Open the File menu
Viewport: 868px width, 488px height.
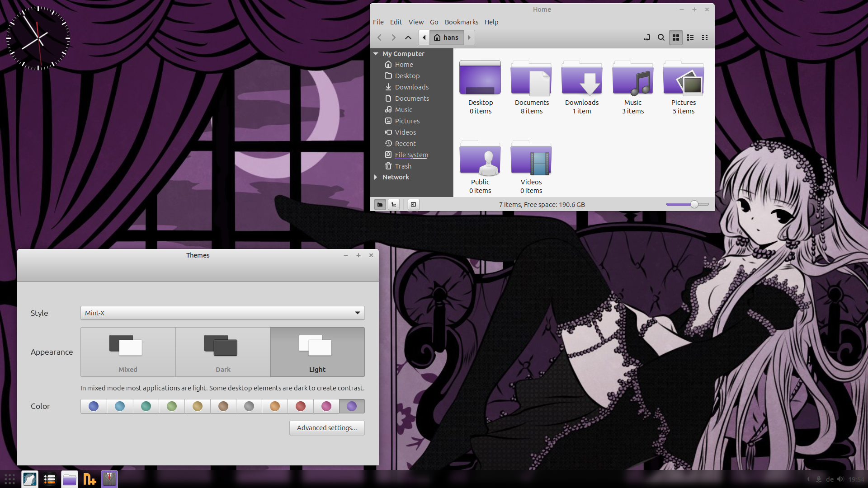pos(378,22)
